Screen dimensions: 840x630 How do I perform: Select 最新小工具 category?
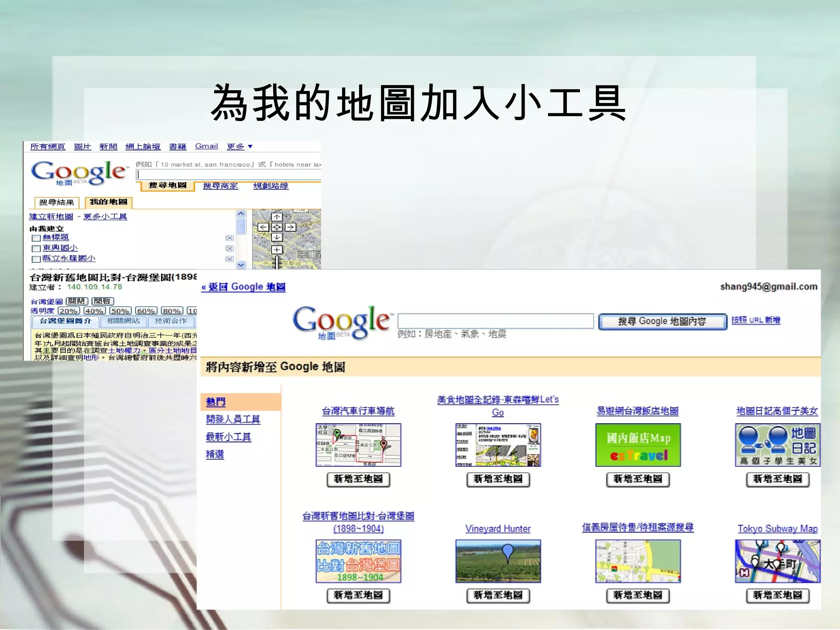(x=228, y=437)
